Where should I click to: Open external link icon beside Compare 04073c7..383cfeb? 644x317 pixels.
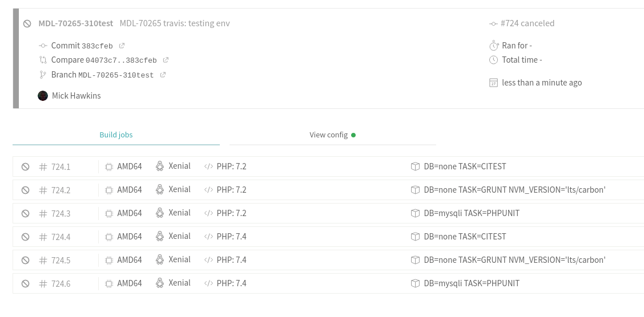click(x=166, y=60)
